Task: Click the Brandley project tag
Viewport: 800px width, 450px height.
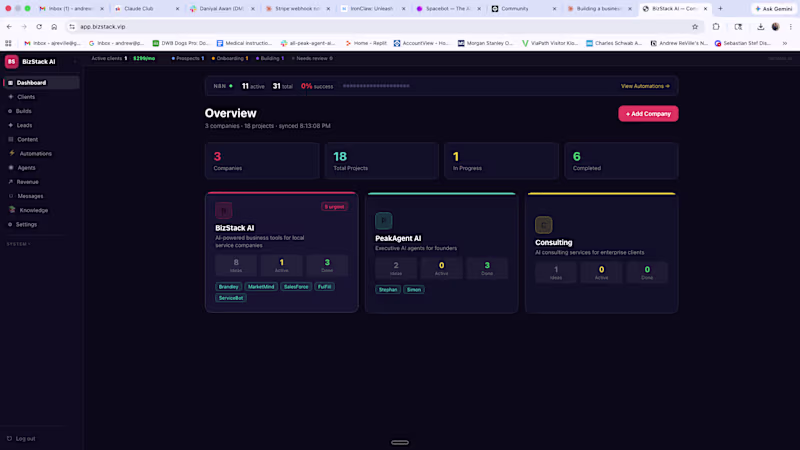Action: point(229,287)
